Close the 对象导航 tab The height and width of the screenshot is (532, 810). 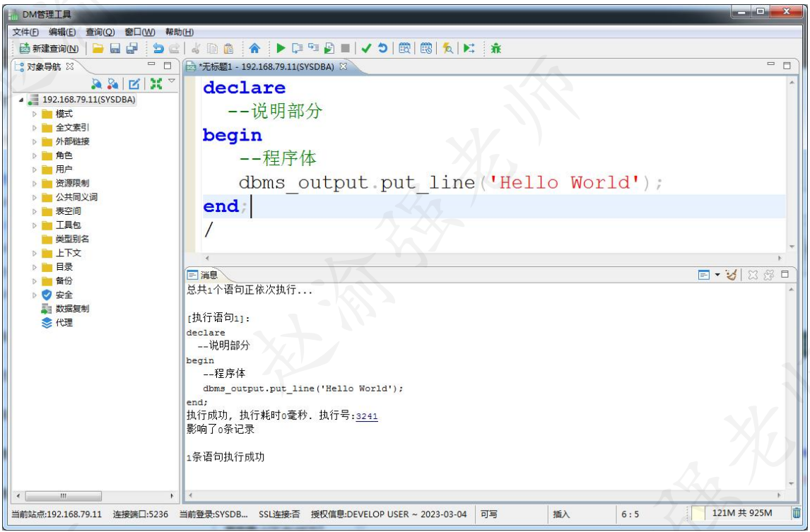click(70, 66)
